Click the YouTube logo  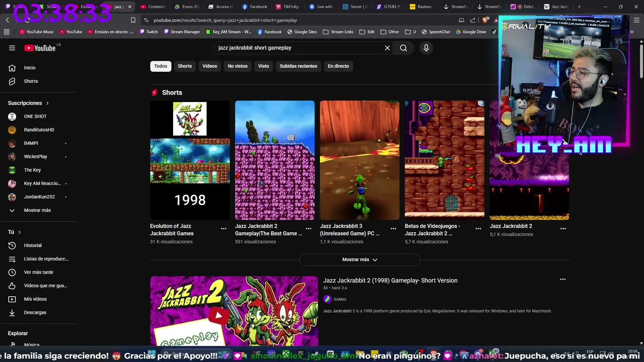click(x=40, y=48)
